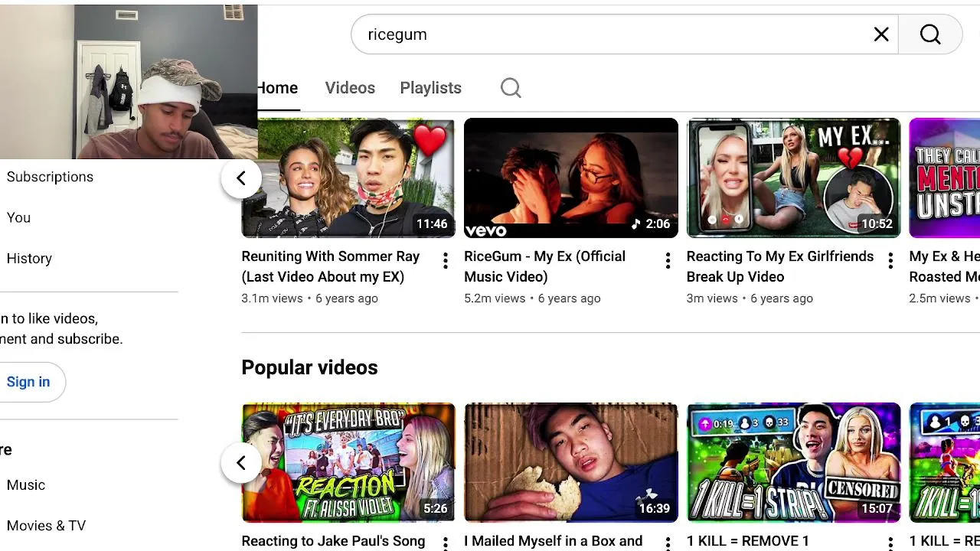Image resolution: width=980 pixels, height=551 pixels.
Task: Play the Reacting To My Ex Girlfriends thumbnail
Action: click(x=794, y=178)
